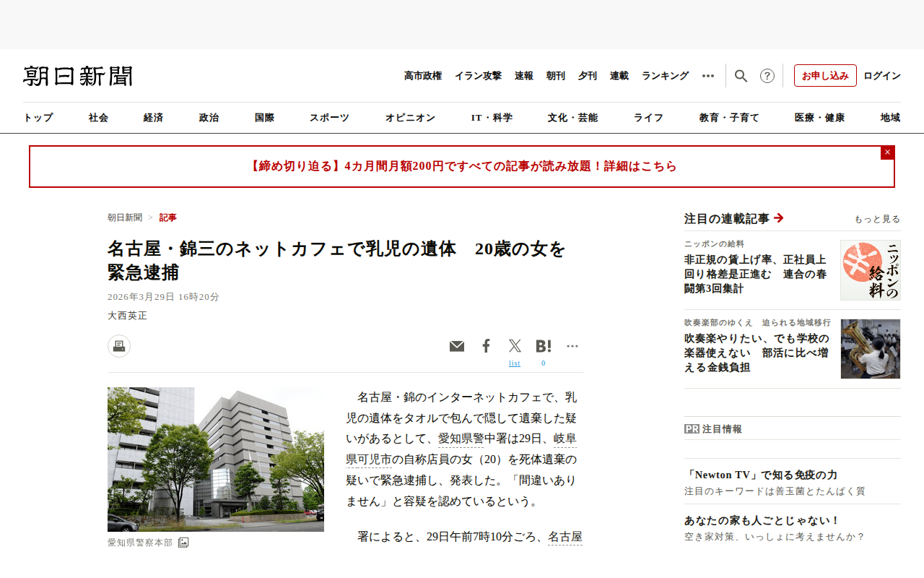This screenshot has height=578, width=924.
Task: Open 吹奏楽やりたい article headline
Action: [x=757, y=353]
